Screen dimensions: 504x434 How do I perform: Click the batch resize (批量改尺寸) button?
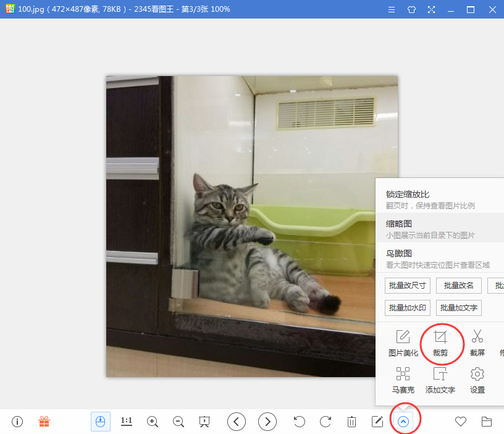407,286
